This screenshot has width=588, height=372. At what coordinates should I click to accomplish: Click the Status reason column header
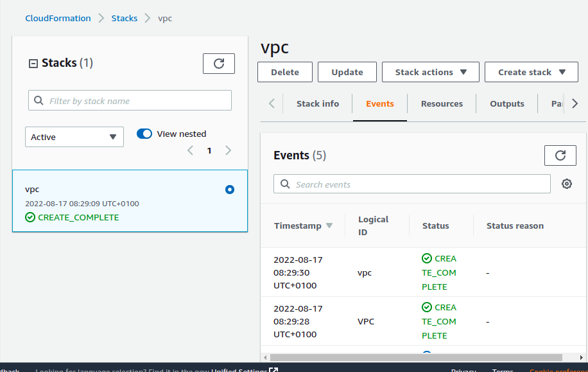click(515, 226)
